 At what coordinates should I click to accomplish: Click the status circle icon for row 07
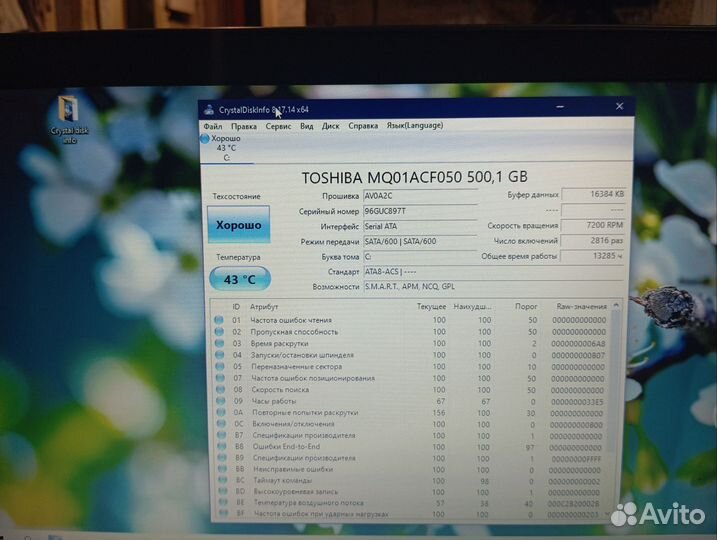pyautogui.click(x=220, y=378)
